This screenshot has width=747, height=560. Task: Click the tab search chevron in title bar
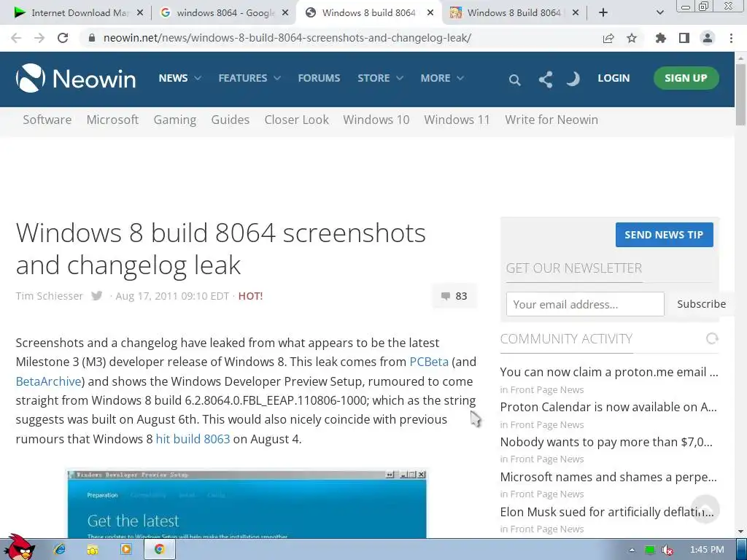click(x=659, y=13)
